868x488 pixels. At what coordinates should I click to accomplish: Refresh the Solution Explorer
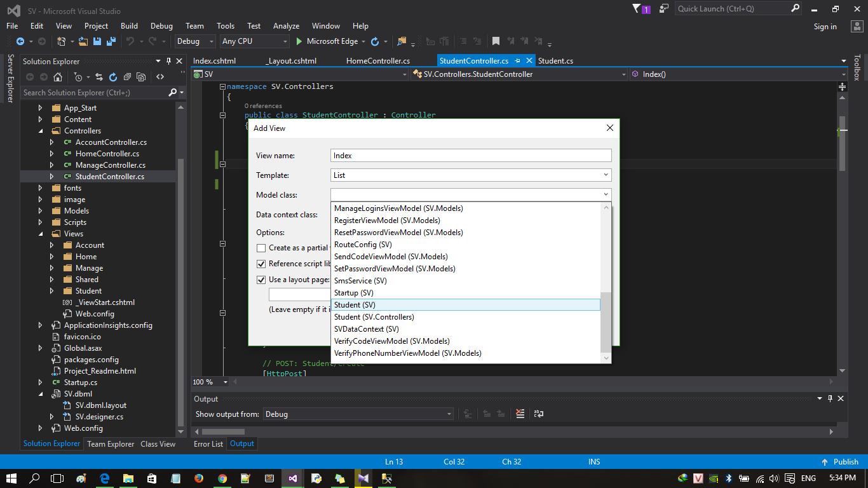112,76
